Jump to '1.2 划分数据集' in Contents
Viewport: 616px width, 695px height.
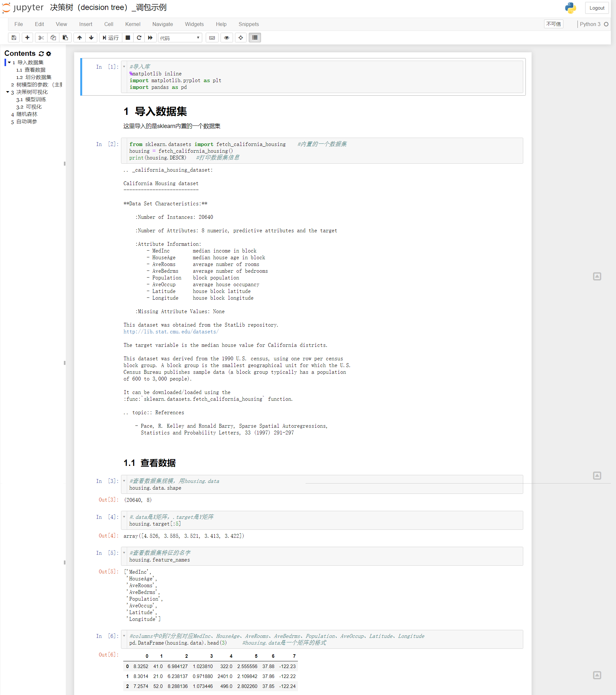(x=34, y=77)
